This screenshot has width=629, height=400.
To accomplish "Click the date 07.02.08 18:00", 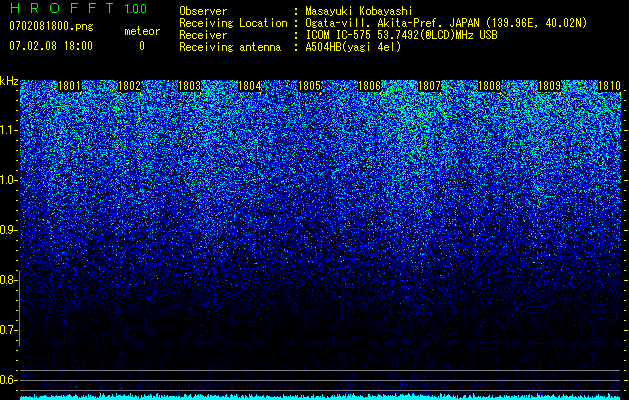I will pos(51,46).
